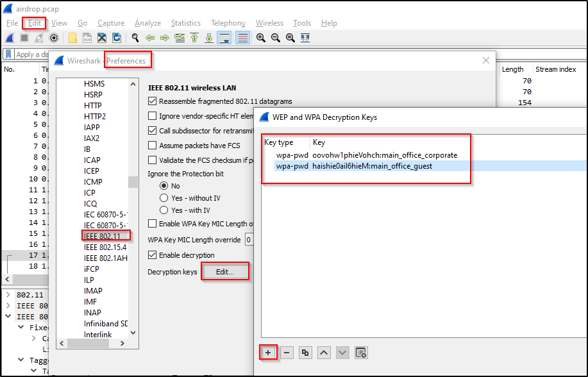Image resolution: width=588 pixels, height=377 pixels.
Task: Uncheck the Enable decryption checkbox
Action: point(153,255)
